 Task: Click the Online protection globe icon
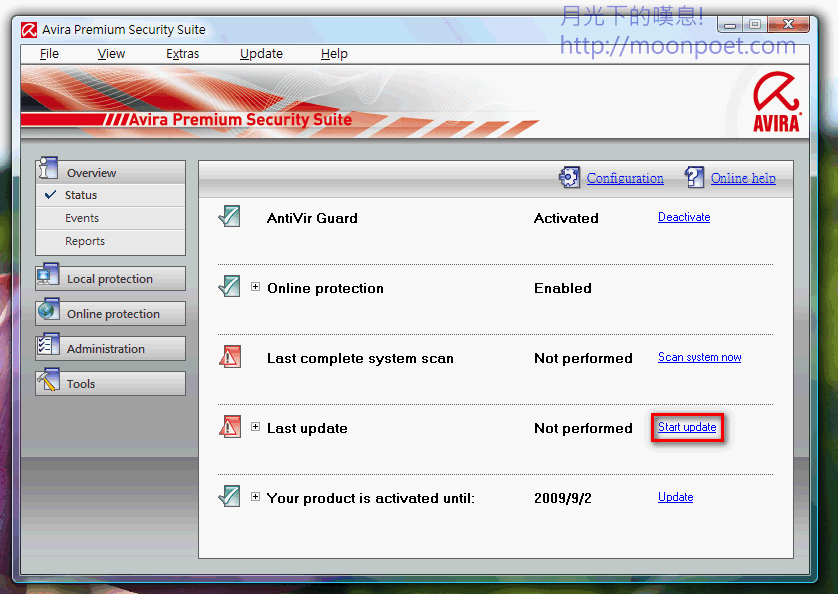click(x=48, y=312)
